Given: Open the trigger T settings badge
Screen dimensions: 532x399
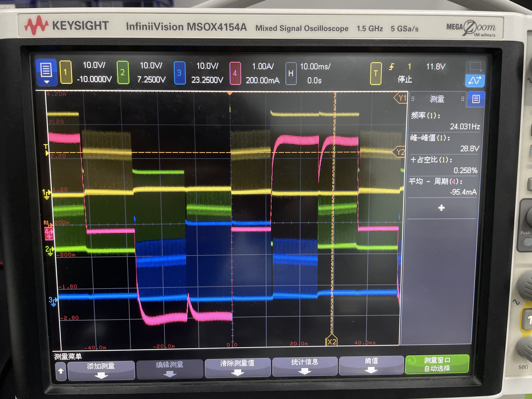Looking at the screenshot, I should 375,74.
